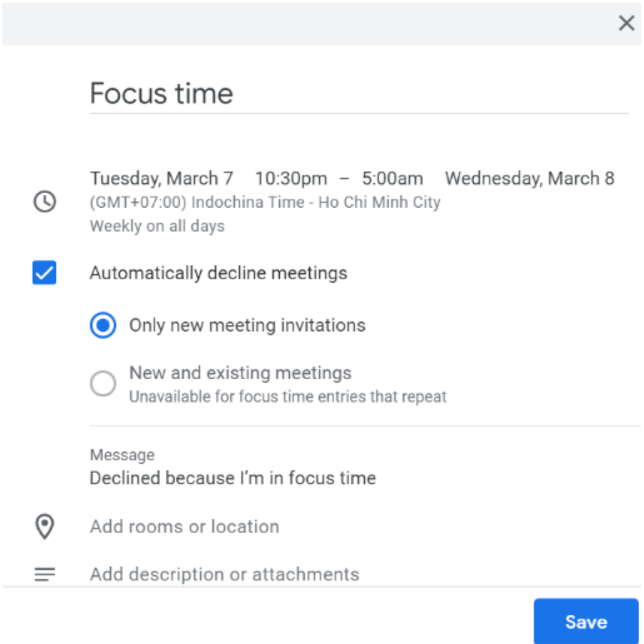The image size is (644, 644).
Task: Close the Focus time dialog
Action: click(626, 24)
